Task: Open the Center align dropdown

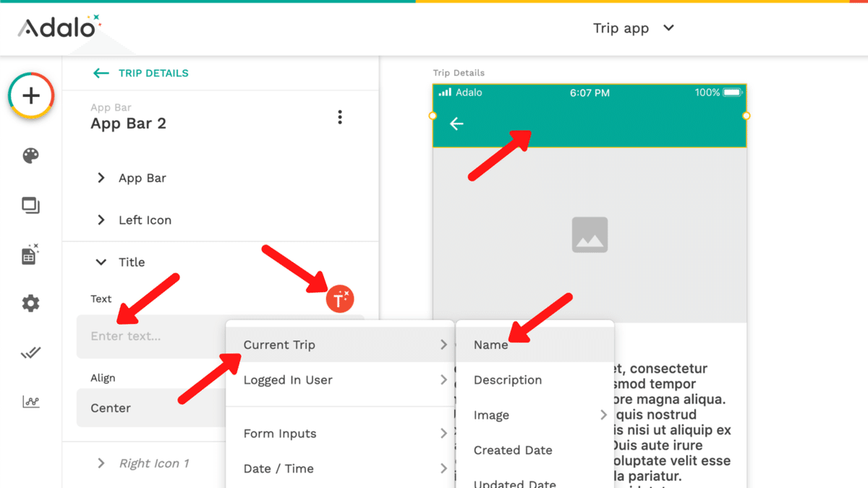Action: 151,408
